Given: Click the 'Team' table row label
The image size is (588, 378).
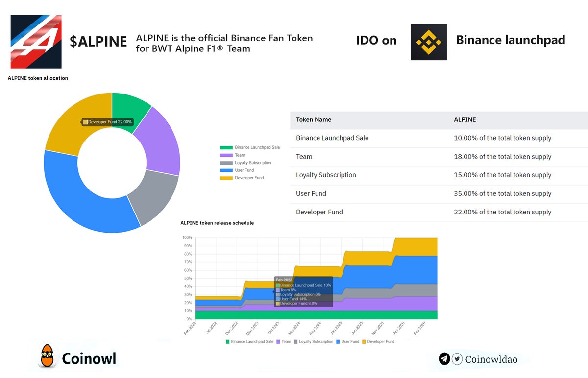Looking at the screenshot, I should coord(304,157).
